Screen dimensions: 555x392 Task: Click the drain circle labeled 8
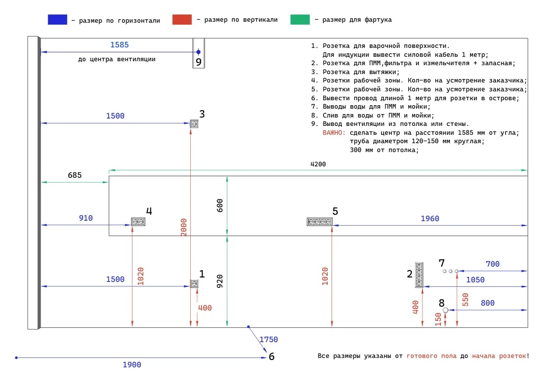pos(446,310)
